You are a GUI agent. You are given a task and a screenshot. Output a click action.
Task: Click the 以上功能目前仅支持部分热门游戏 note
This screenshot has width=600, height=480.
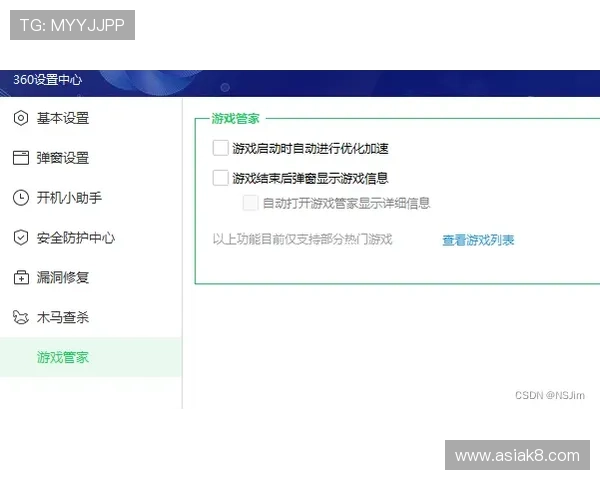tap(302, 239)
